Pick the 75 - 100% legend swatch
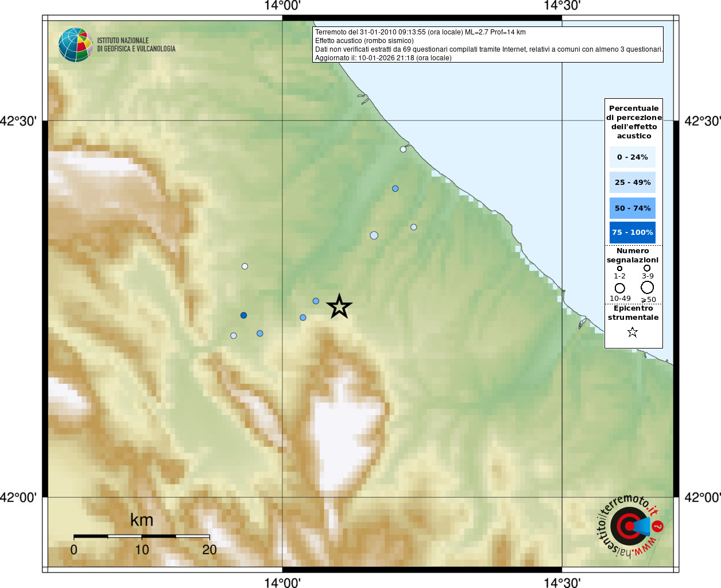The image size is (721, 588). tap(632, 233)
